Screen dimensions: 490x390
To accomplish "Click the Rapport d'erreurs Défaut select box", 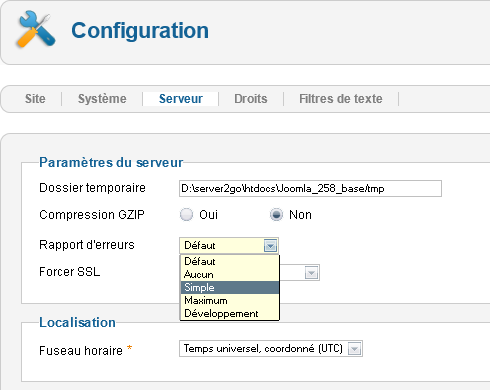I will (x=229, y=246).
